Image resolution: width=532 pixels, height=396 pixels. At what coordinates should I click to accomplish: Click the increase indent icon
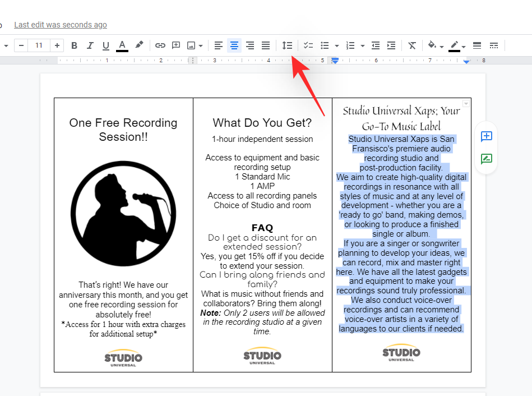391,45
